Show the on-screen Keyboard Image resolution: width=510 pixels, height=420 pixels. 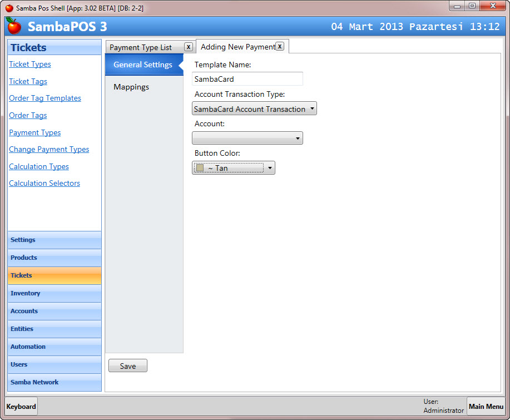21,407
